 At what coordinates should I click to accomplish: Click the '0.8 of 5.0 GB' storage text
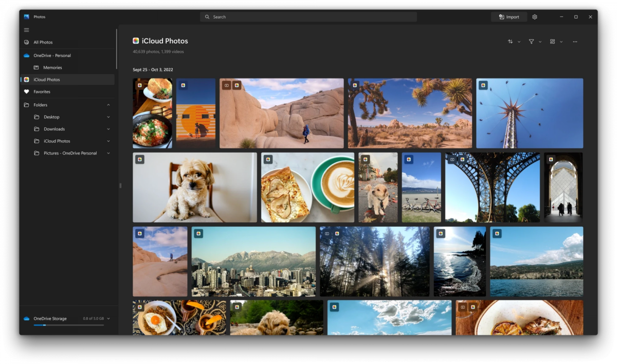pyautogui.click(x=94, y=319)
